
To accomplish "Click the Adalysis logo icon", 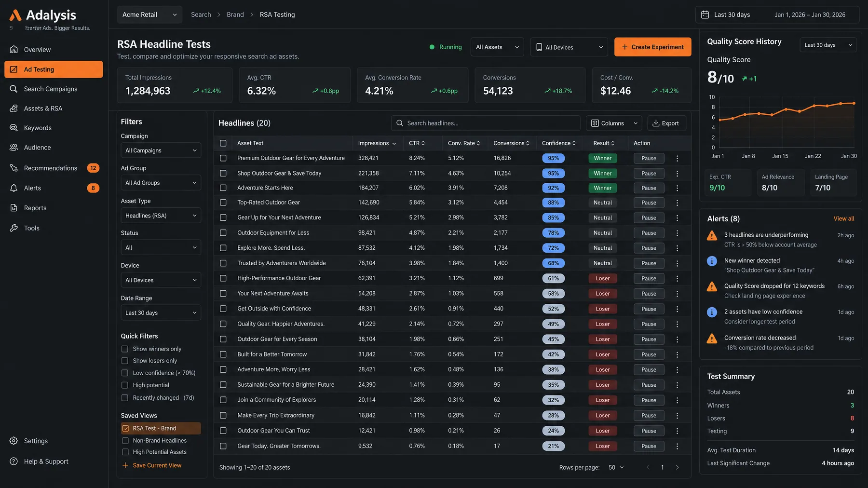I will tap(15, 15).
